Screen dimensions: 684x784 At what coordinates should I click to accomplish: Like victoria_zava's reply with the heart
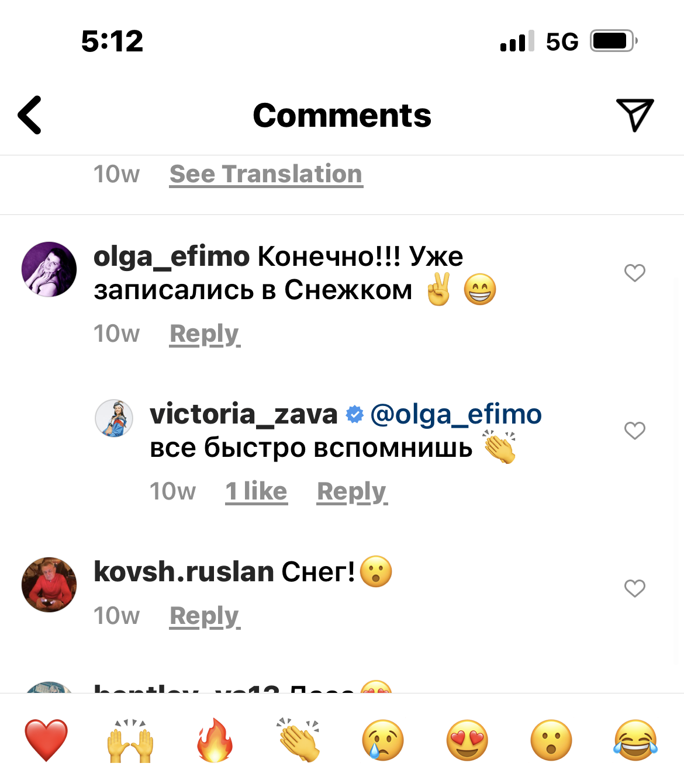tap(634, 431)
